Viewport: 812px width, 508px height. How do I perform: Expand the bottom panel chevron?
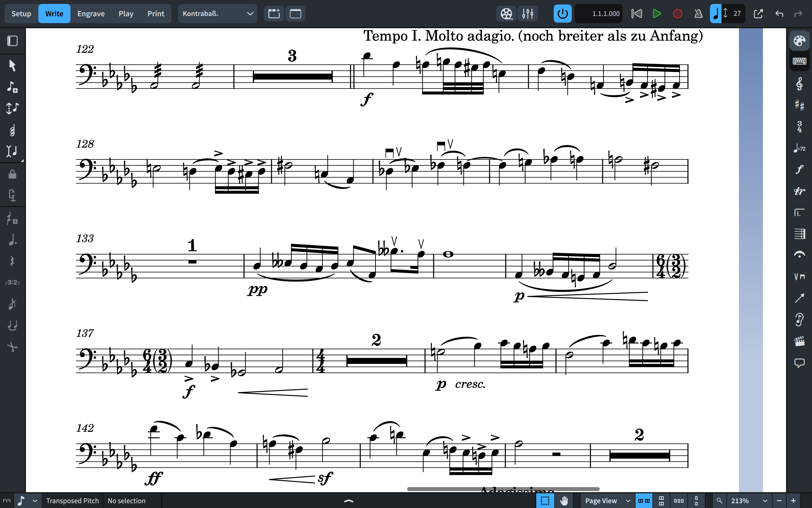click(349, 501)
